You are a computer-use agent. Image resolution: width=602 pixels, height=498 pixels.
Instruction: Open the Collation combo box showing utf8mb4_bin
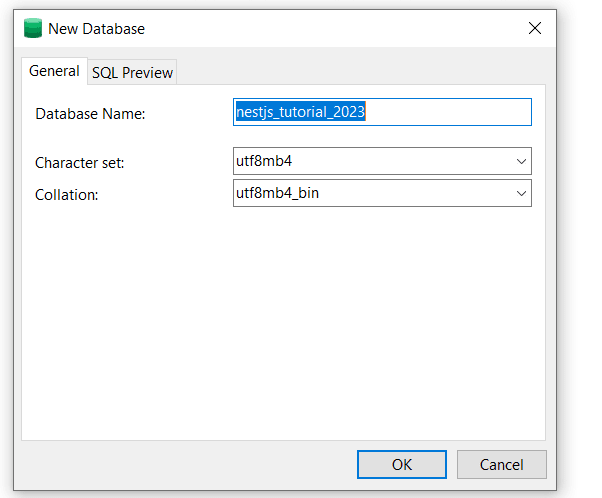370,193
